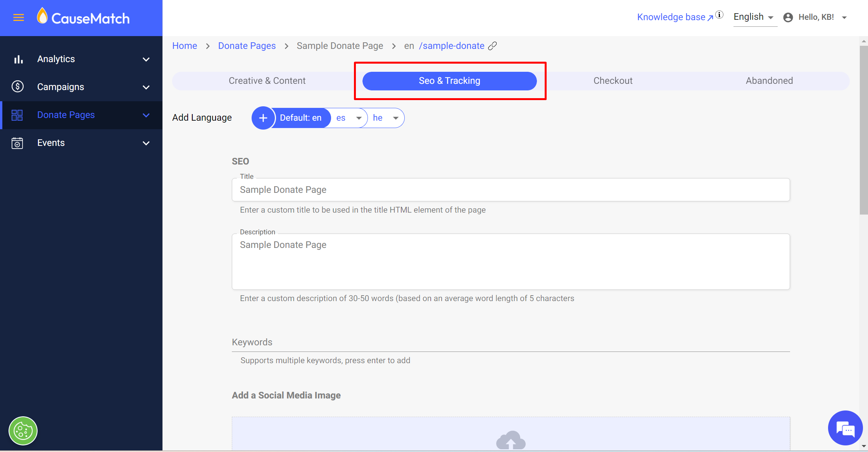
Task: Click the hamburger menu icon
Action: click(x=19, y=17)
